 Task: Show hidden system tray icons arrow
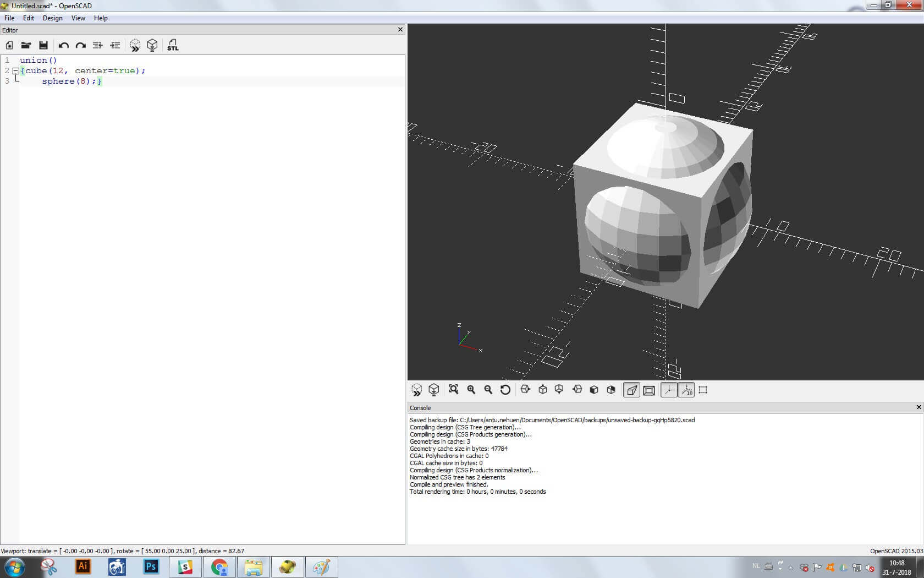pos(791,568)
